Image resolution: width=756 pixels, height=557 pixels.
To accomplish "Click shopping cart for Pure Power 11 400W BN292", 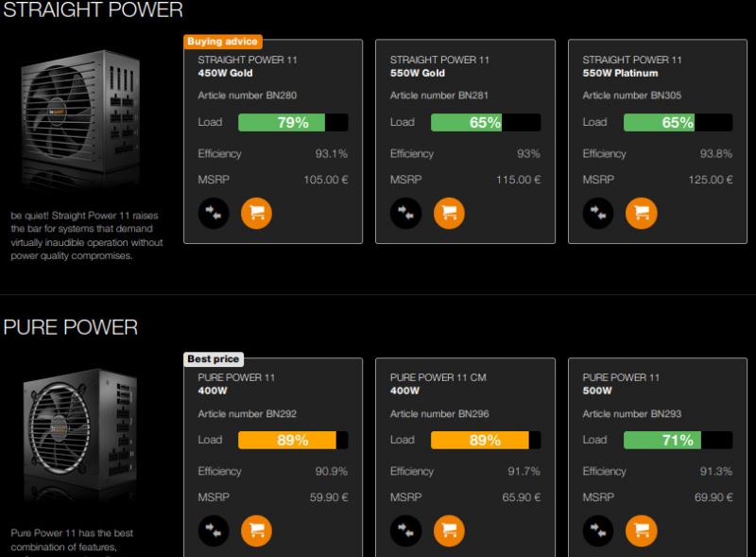I will click(256, 531).
